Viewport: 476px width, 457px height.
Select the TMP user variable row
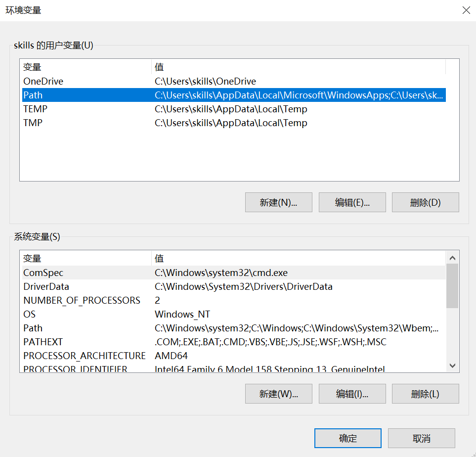99,123
